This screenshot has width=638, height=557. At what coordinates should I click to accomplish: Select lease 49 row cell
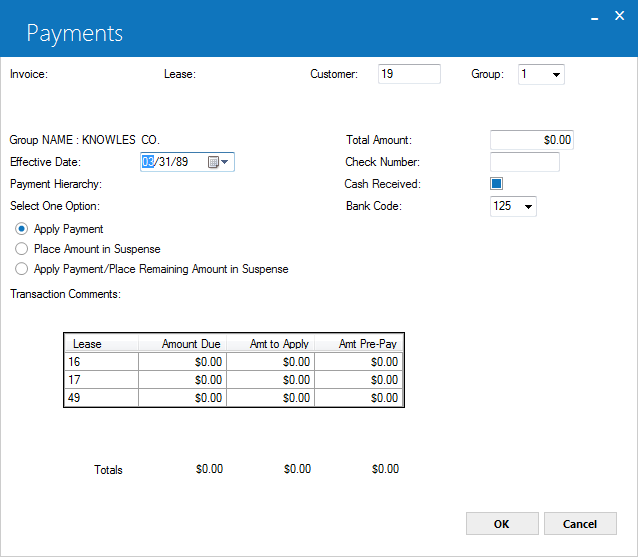pos(101,398)
